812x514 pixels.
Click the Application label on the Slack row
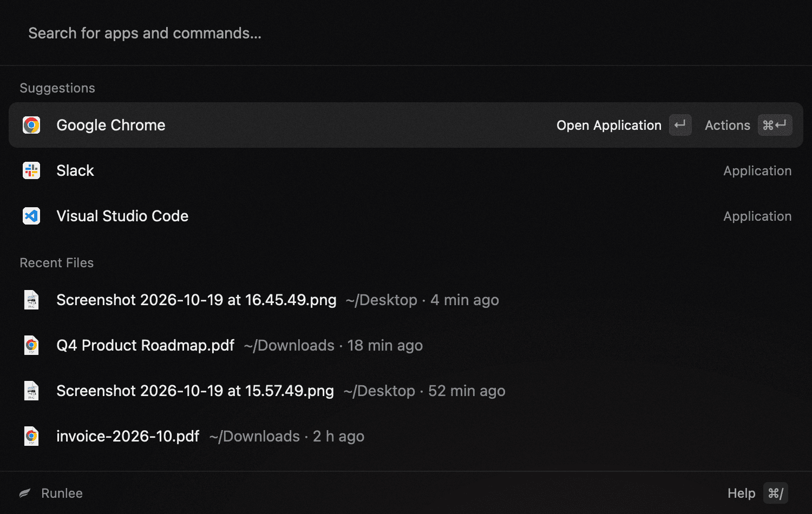coord(757,170)
